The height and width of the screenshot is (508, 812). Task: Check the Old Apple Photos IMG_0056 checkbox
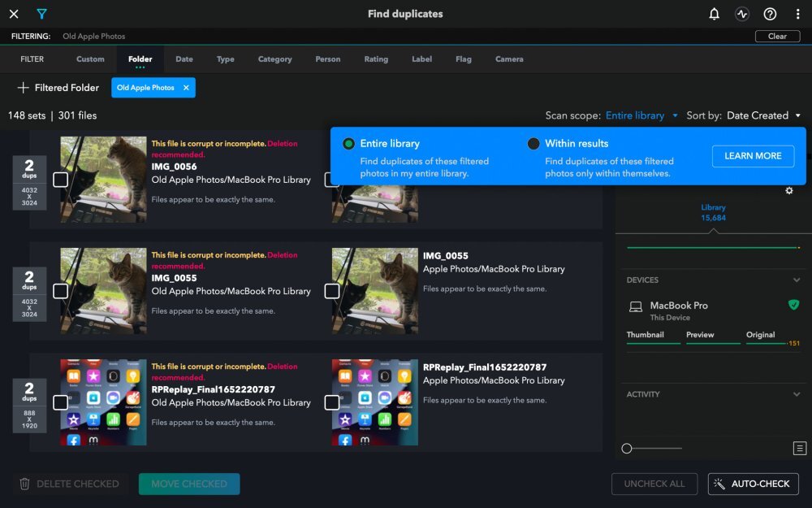[60, 180]
